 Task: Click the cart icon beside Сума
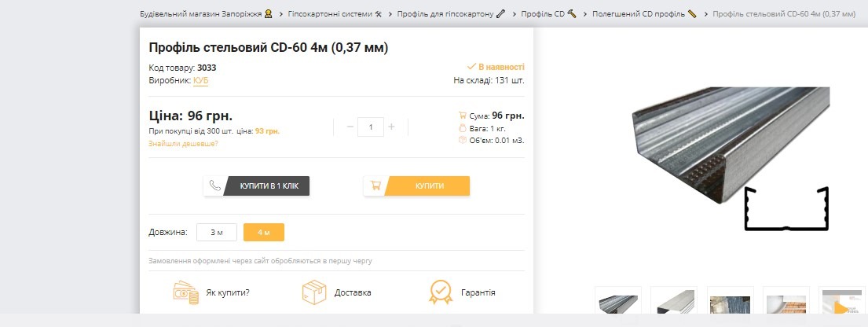click(462, 116)
